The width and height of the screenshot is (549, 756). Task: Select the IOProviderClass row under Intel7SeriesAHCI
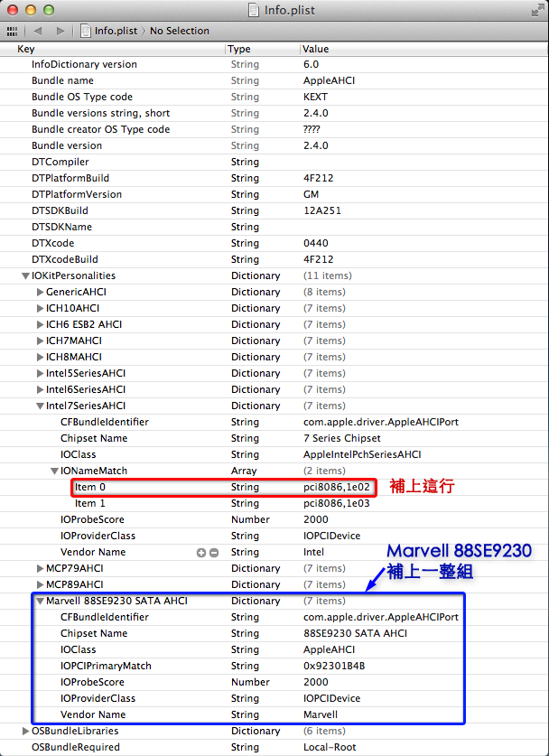coord(274,537)
